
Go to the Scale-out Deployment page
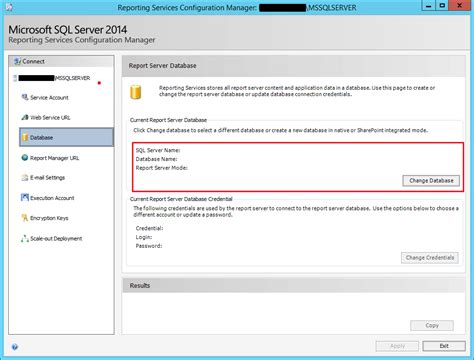[56, 239]
